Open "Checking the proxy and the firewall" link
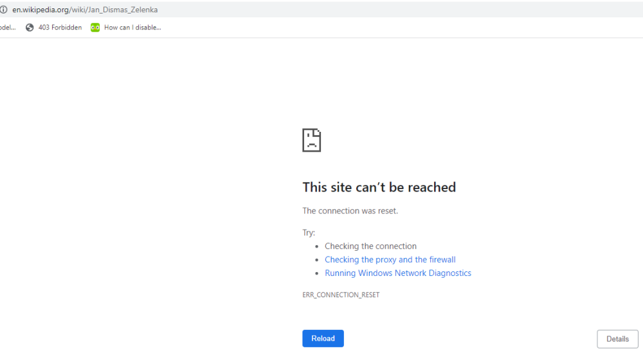 pyautogui.click(x=390, y=260)
